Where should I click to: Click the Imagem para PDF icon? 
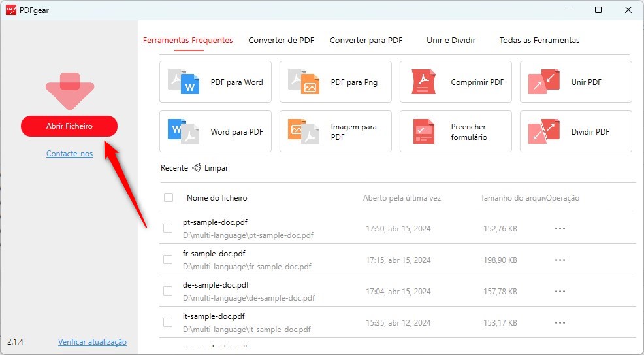304,131
